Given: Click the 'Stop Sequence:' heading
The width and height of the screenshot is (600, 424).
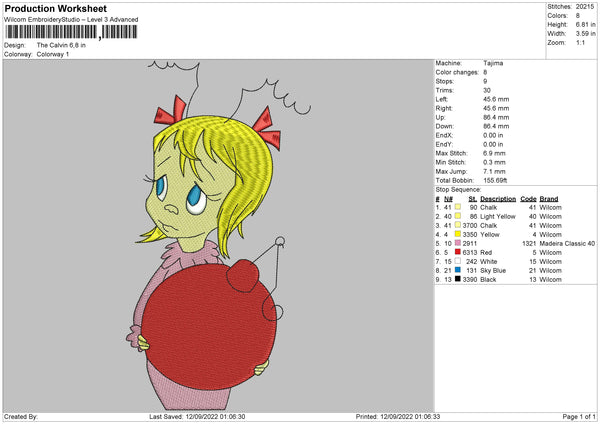Looking at the screenshot, I should coord(458,189).
